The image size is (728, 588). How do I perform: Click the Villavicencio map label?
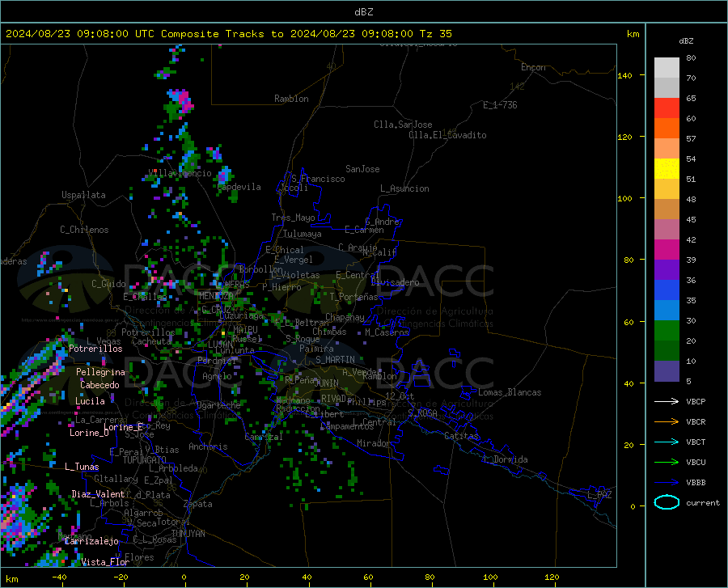(180, 173)
